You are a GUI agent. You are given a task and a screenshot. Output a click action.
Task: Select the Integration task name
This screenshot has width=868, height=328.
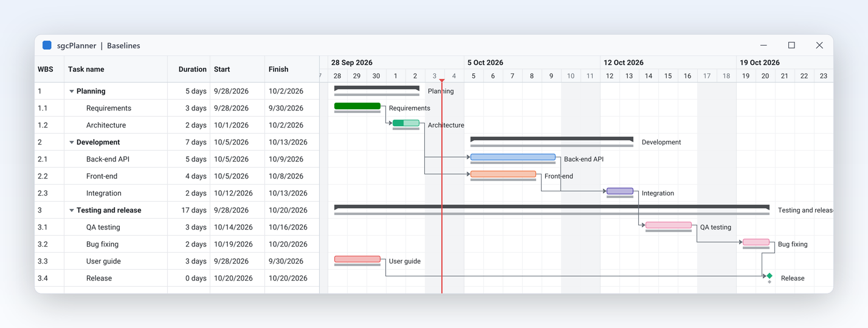(104, 193)
